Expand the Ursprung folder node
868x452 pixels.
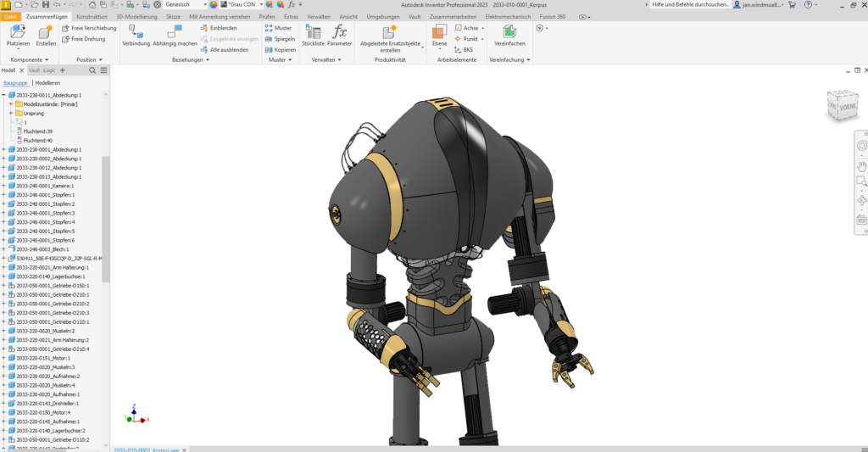11,113
